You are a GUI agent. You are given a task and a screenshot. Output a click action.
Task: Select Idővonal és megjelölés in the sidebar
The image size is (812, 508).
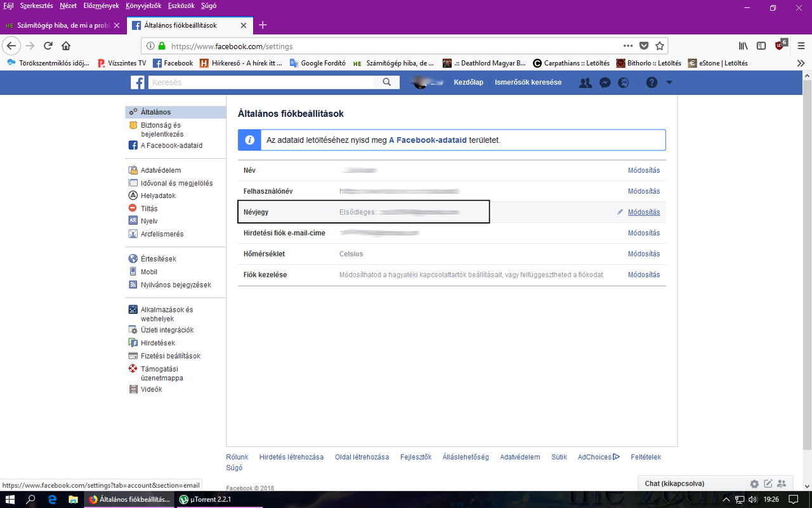176,183
